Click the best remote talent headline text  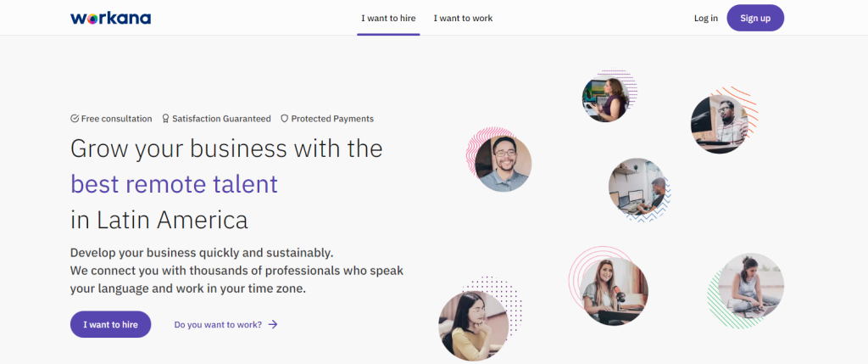(x=174, y=183)
